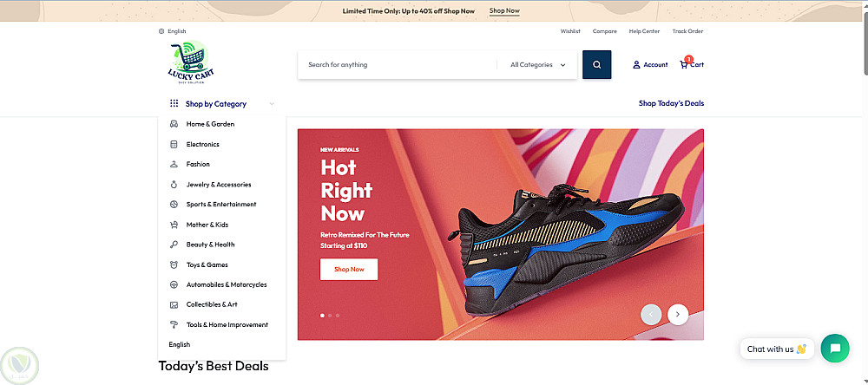Collapse the Shop by Category chevron
The width and height of the screenshot is (868, 385).
coord(271,104)
